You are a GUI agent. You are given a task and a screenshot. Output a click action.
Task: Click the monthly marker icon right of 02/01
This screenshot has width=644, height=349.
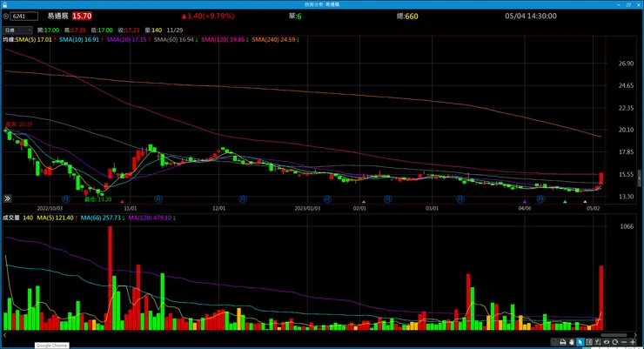coord(388,199)
